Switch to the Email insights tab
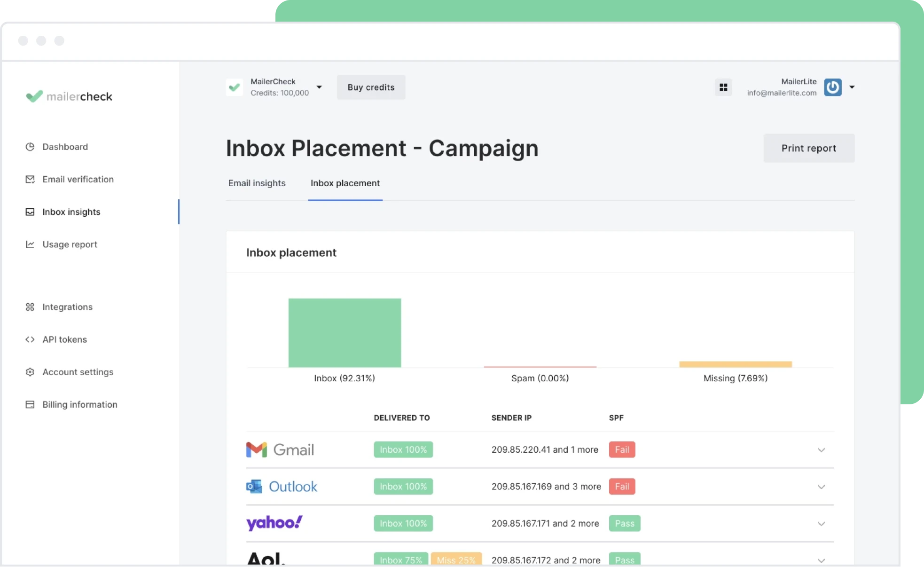Screen dimensions: 924x567 [x=257, y=183]
